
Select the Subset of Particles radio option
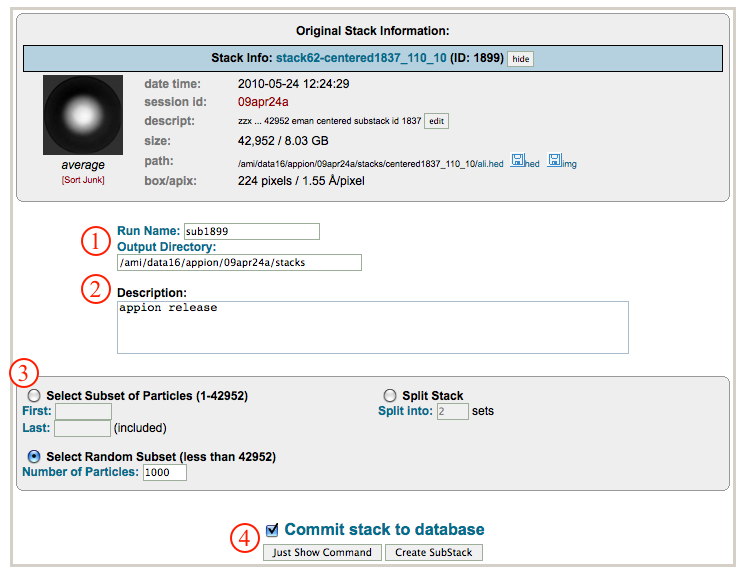point(35,396)
